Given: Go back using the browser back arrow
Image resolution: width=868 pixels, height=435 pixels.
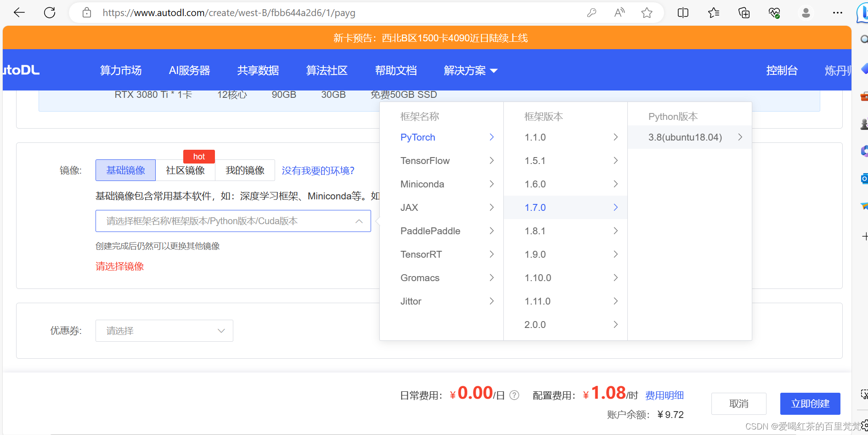Looking at the screenshot, I should click(19, 13).
